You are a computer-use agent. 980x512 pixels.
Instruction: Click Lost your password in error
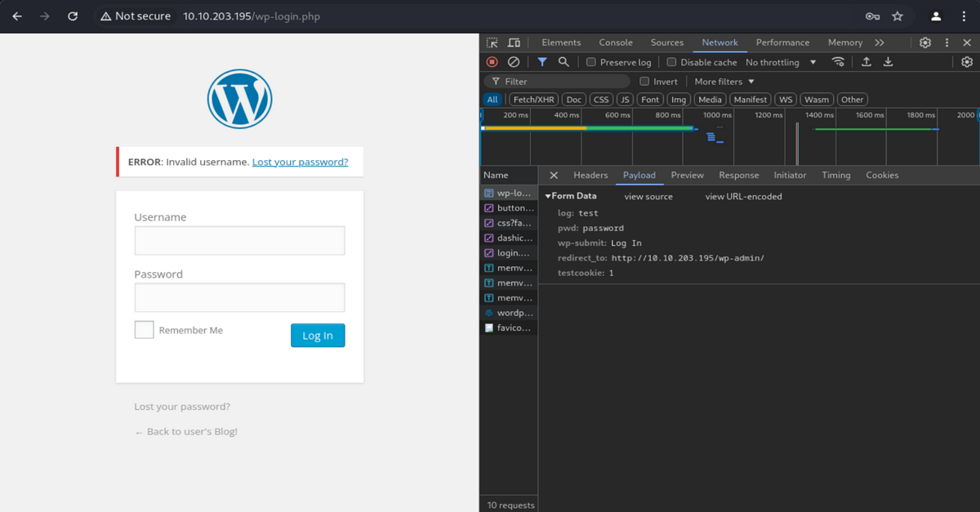click(x=300, y=162)
